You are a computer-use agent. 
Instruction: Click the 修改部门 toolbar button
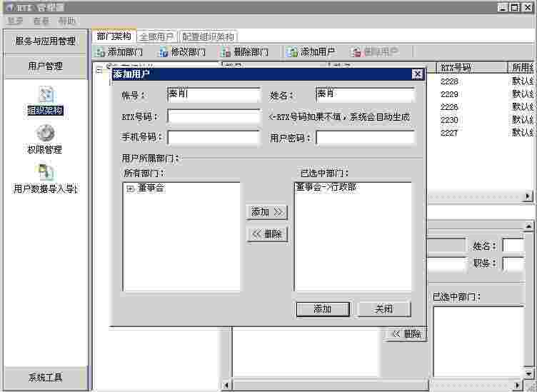pos(182,52)
